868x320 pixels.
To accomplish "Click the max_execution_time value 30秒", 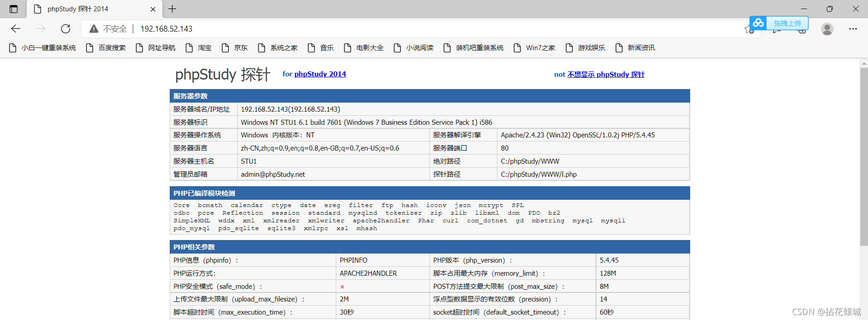I will click(347, 312).
